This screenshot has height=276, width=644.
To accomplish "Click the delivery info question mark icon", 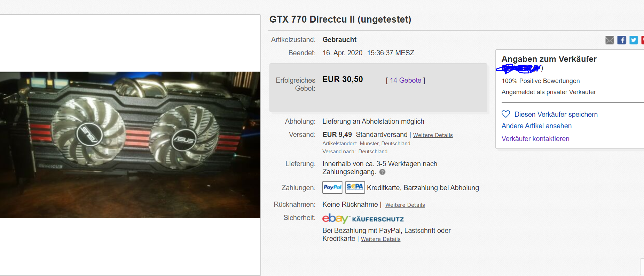I will coord(382,172).
